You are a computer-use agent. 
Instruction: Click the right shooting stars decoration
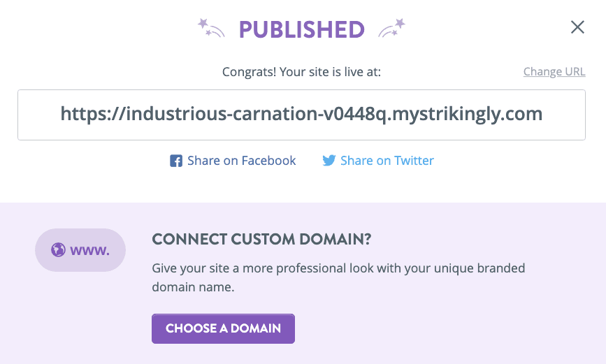(392, 29)
